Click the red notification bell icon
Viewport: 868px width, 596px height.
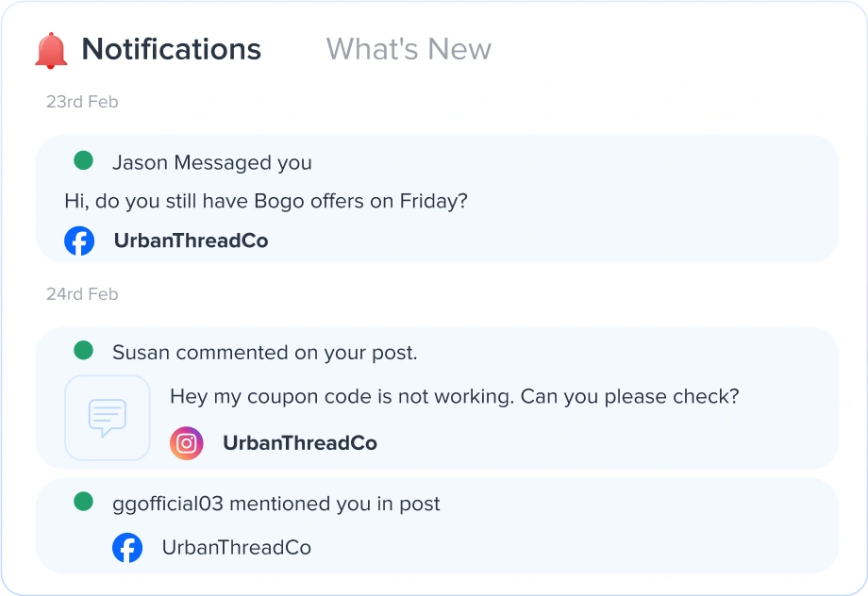point(51,50)
